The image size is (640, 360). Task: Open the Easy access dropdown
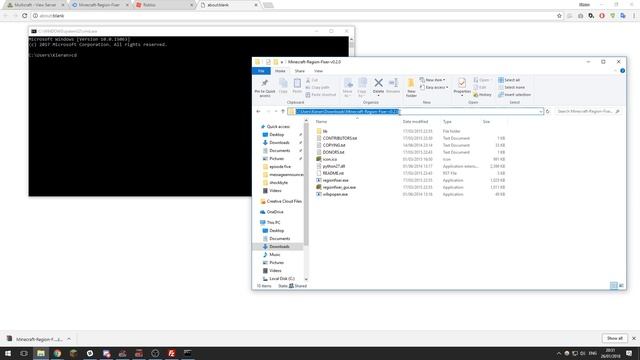click(434, 87)
